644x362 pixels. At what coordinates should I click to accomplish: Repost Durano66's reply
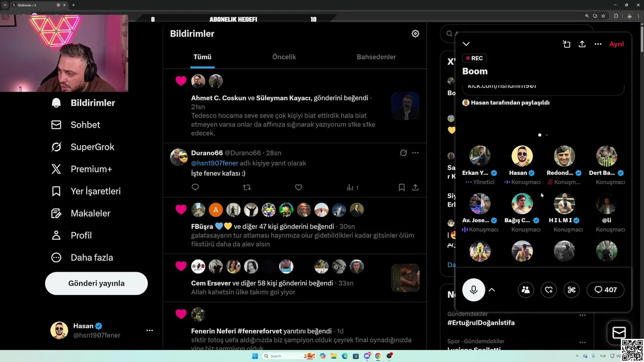click(x=247, y=187)
